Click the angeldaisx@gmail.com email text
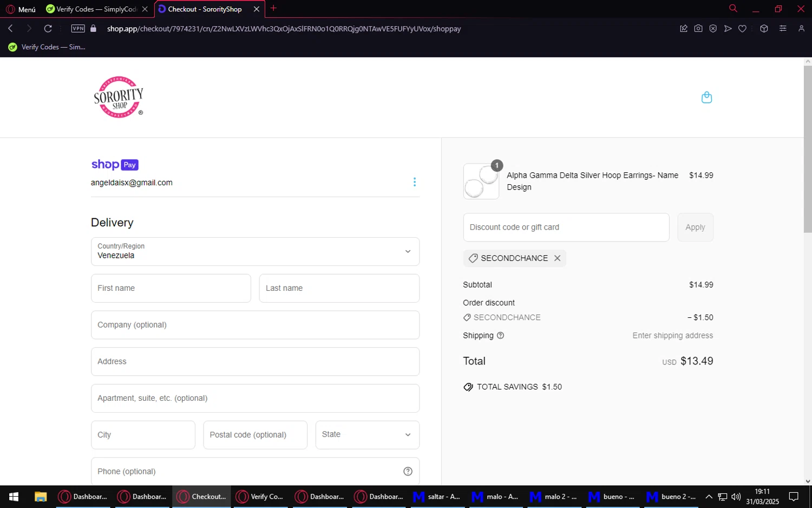This screenshot has width=812, height=508. pos(132,183)
